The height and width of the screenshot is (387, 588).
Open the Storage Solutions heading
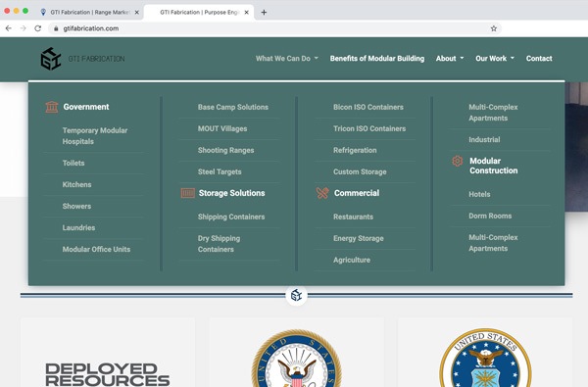(231, 193)
